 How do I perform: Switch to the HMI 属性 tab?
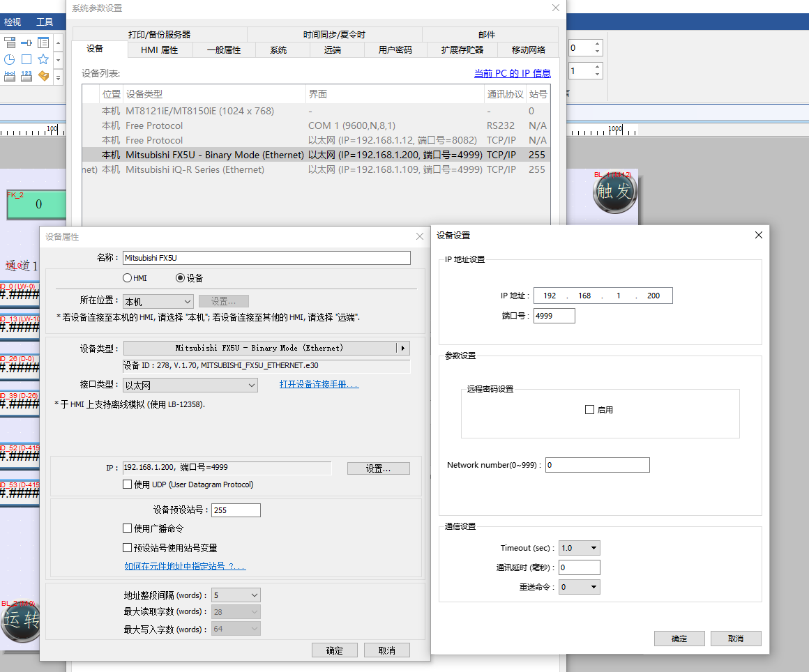(x=159, y=50)
